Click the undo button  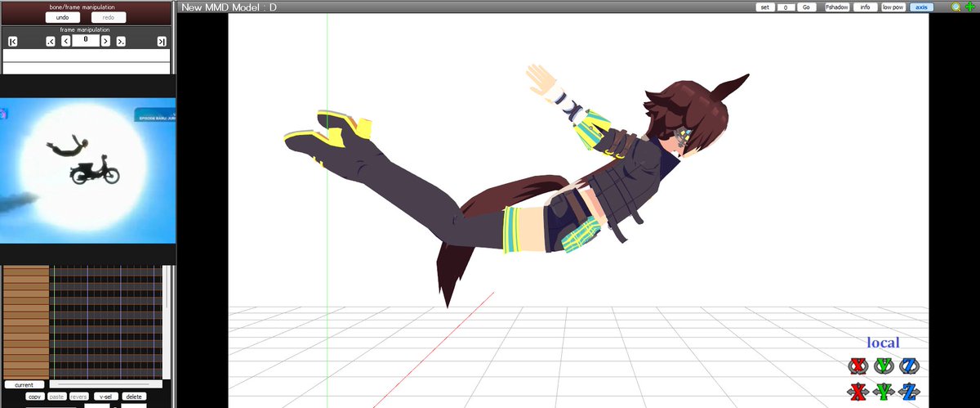[62, 17]
